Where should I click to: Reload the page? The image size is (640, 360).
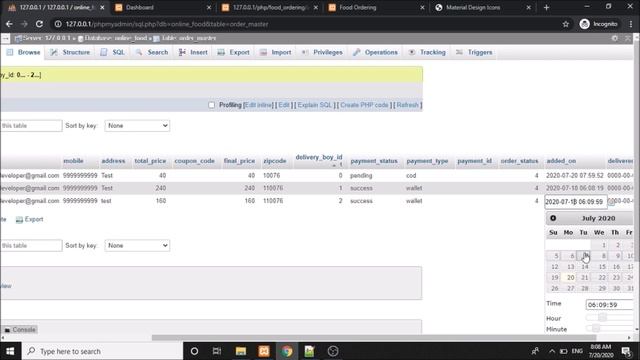click(39, 24)
